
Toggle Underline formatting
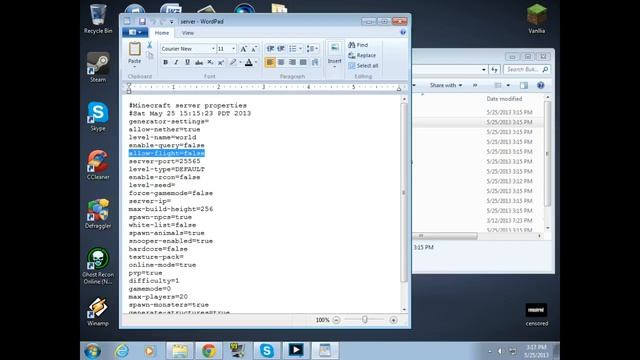click(187, 62)
